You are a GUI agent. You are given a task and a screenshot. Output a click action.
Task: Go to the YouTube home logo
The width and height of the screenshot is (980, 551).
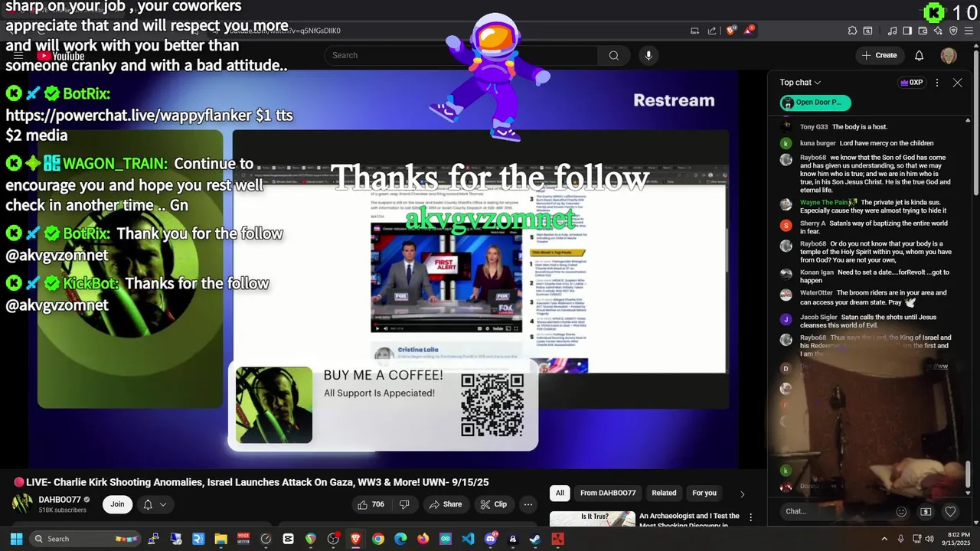coord(60,56)
